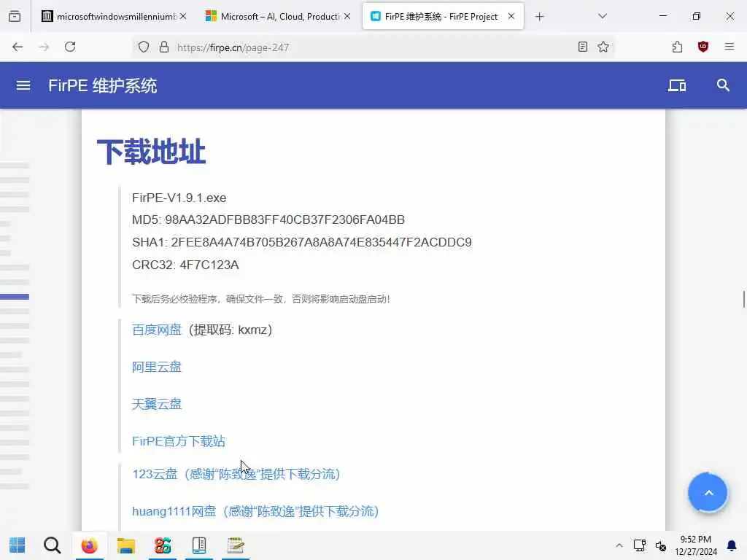The image size is (747, 560).
Task: Open the 天翼云盘 download link
Action: pyautogui.click(x=157, y=404)
